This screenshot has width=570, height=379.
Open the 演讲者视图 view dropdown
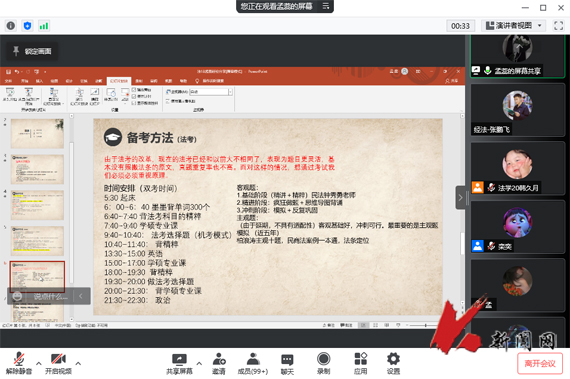pos(514,25)
